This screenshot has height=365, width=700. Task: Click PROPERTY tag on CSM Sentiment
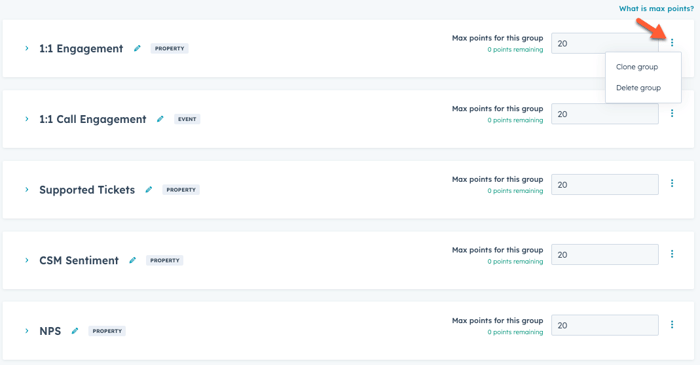(x=165, y=260)
